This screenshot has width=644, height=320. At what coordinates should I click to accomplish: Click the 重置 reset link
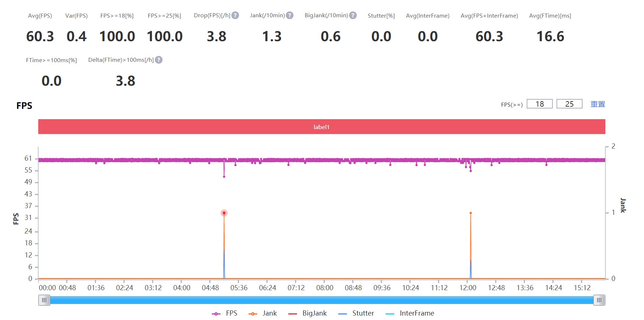coord(598,104)
